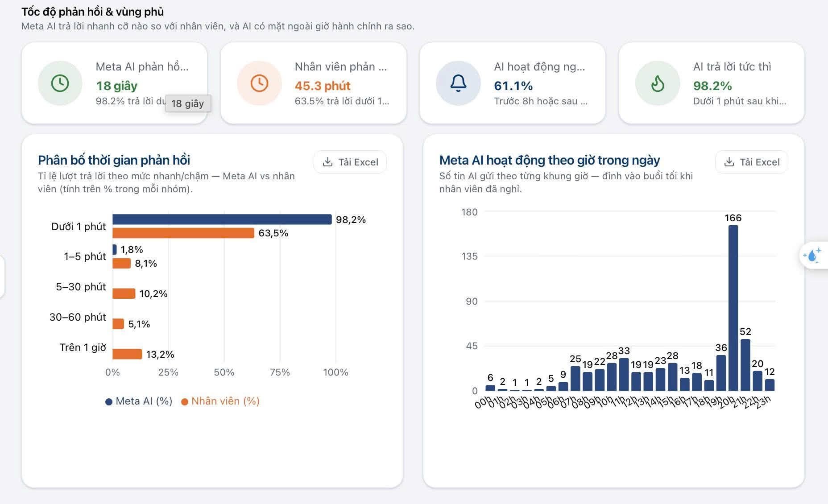This screenshot has width=828, height=504.
Task: Click the 10,2% orange bar for 5–30 phút
Action: click(124, 293)
